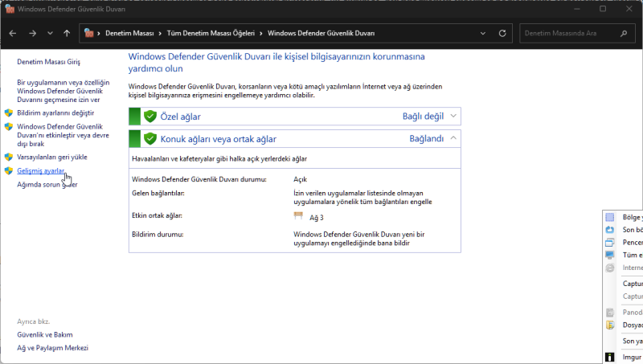The image size is (643, 364).
Task: Open 'Tüm Denetim Masası Öğeleri' breadcrumb
Action: click(x=211, y=33)
